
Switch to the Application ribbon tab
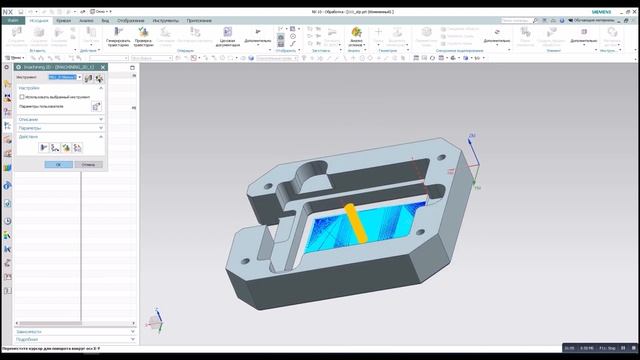(199, 20)
